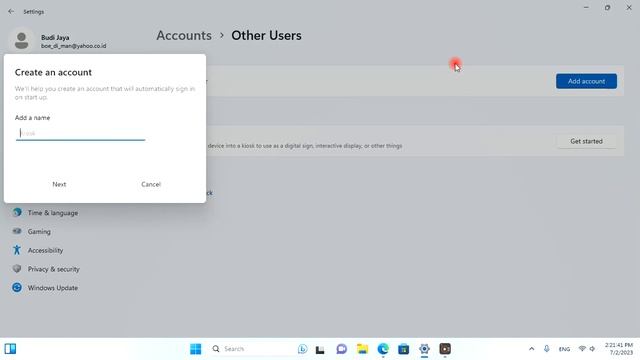The height and width of the screenshot is (360, 640).
Task: Click the Privacy & security shield icon
Action: (17, 269)
